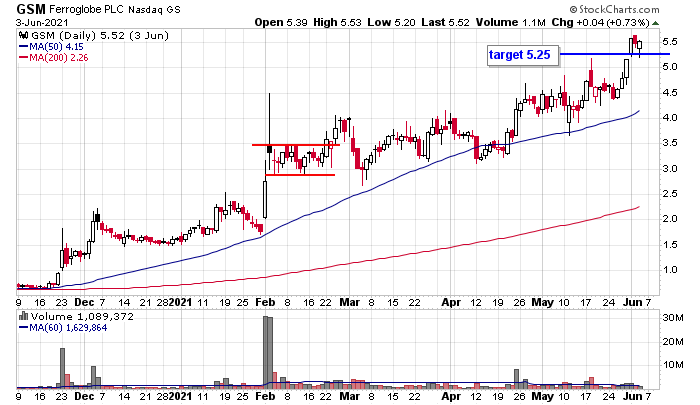Click the Volume 1.1M header value
This screenshot has width=700, height=405.
coord(511,22)
